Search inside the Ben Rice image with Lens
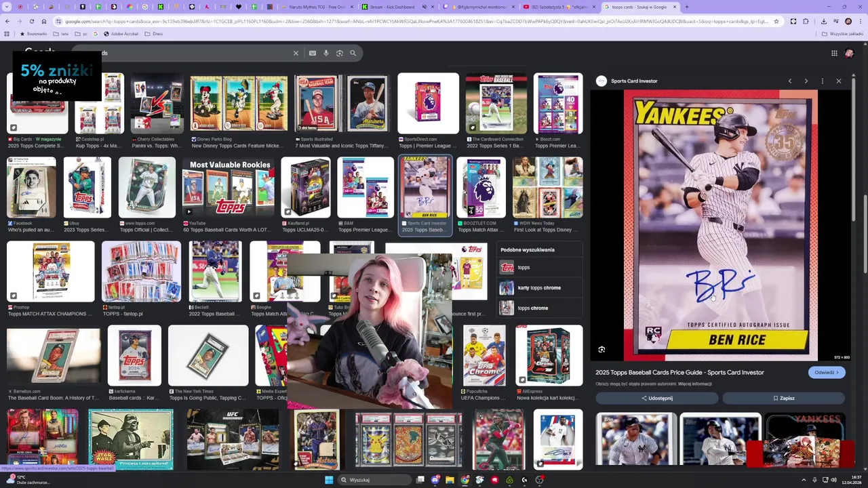868x488 pixels. click(601, 350)
